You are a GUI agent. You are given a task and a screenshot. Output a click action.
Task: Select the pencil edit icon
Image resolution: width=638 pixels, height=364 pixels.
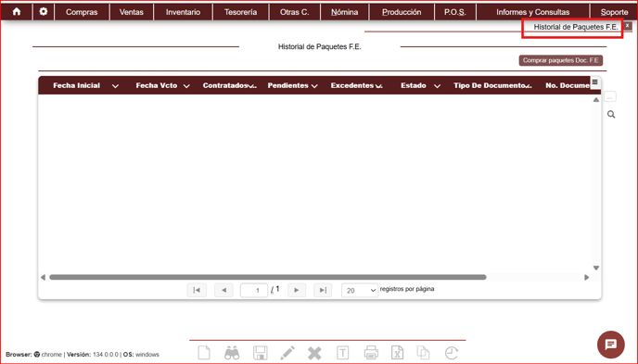click(x=287, y=353)
